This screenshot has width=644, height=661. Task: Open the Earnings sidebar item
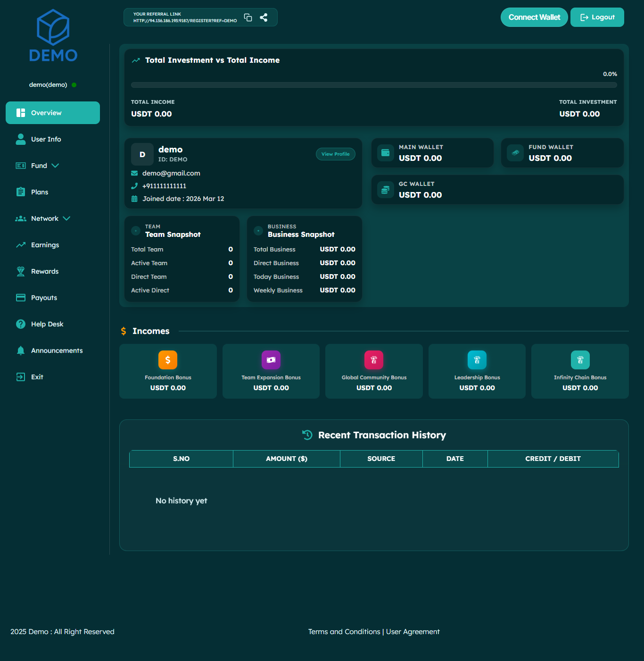(x=45, y=245)
